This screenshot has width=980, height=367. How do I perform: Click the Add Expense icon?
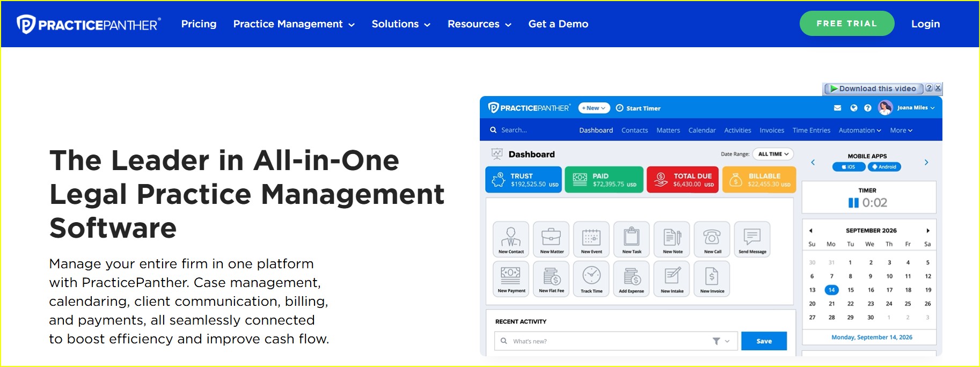coord(632,279)
